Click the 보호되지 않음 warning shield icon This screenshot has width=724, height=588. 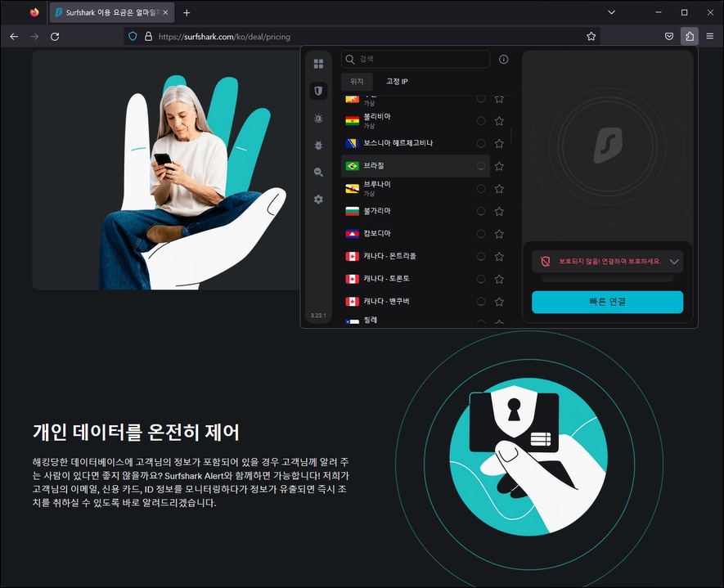click(x=545, y=262)
